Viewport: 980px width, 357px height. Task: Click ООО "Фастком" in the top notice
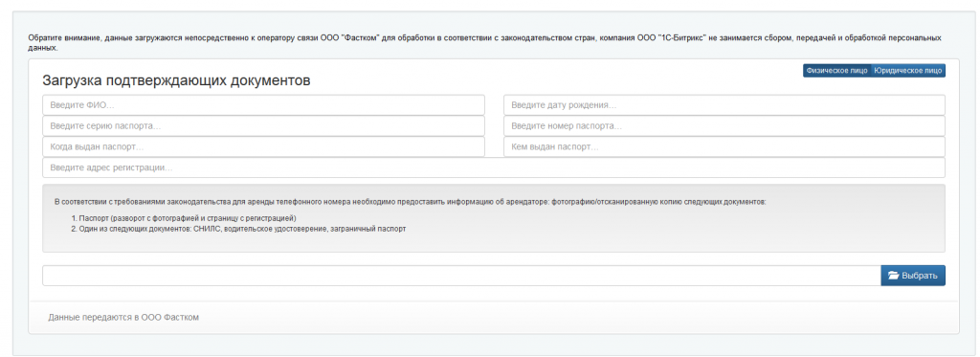click(x=350, y=38)
